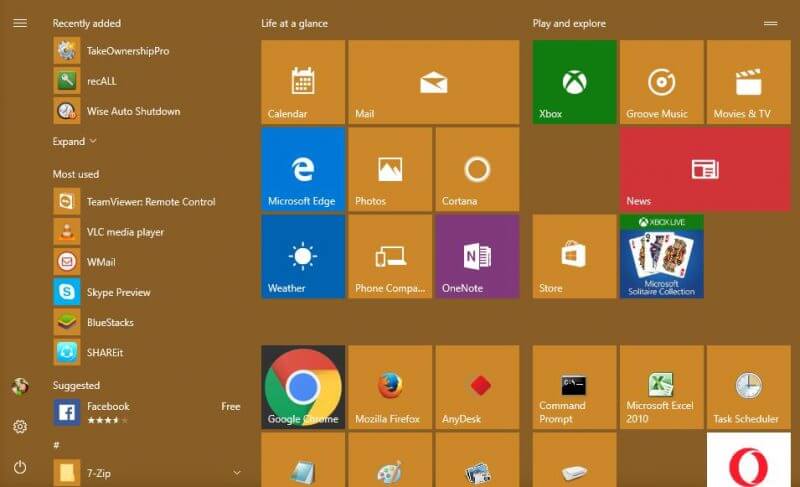
Task: Launch the Mozilla Firefox tile
Action: [x=390, y=387]
